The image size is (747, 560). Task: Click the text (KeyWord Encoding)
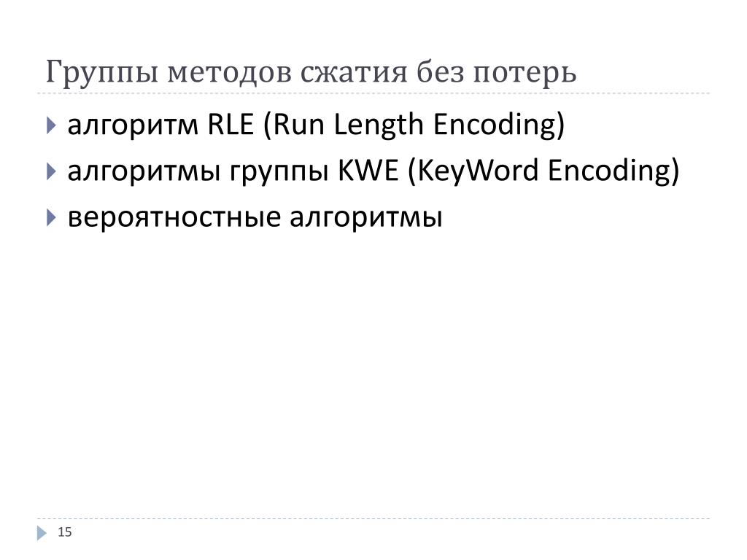click(x=543, y=171)
